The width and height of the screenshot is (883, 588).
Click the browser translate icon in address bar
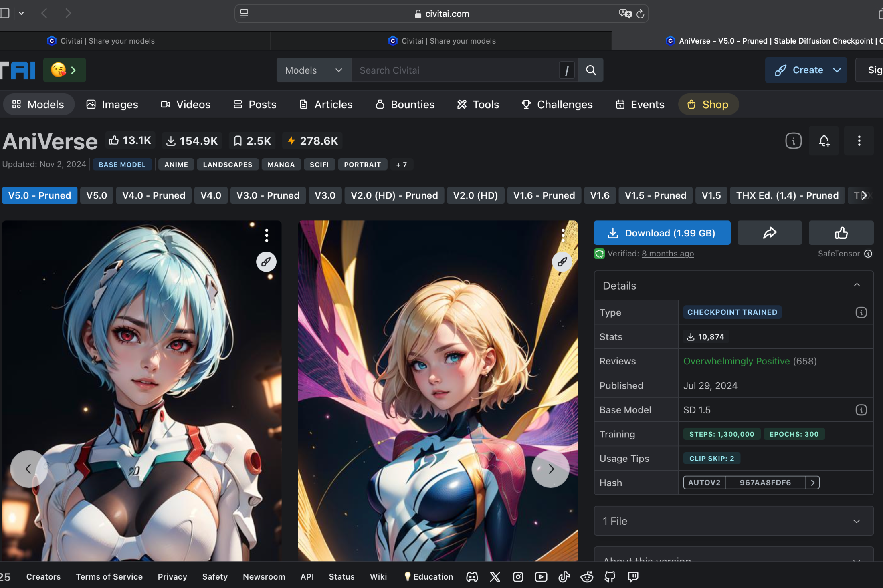point(625,14)
